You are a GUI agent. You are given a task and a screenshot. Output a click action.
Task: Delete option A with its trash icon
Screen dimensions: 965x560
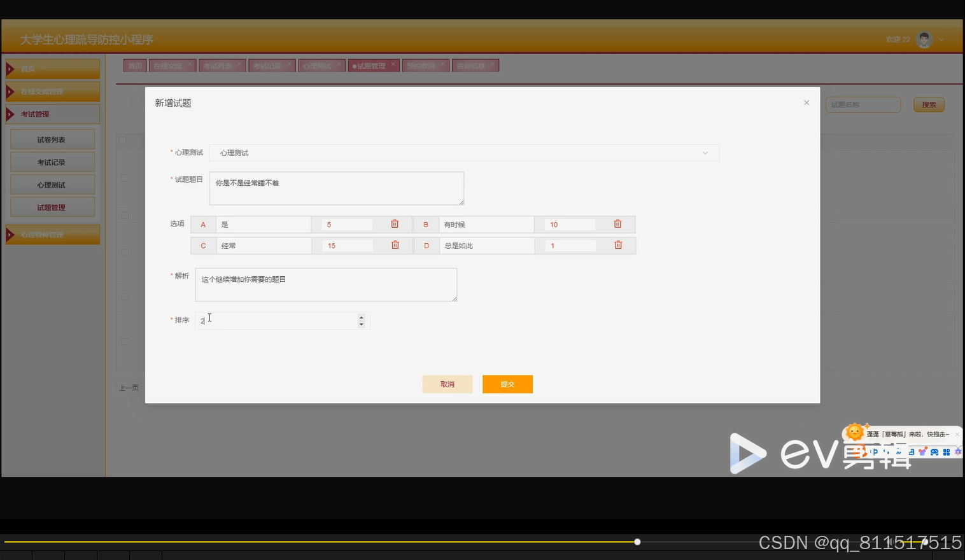pos(395,224)
